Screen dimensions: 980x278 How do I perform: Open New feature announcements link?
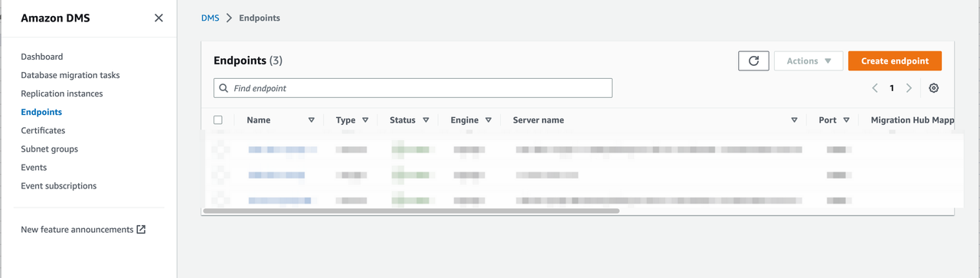point(77,229)
